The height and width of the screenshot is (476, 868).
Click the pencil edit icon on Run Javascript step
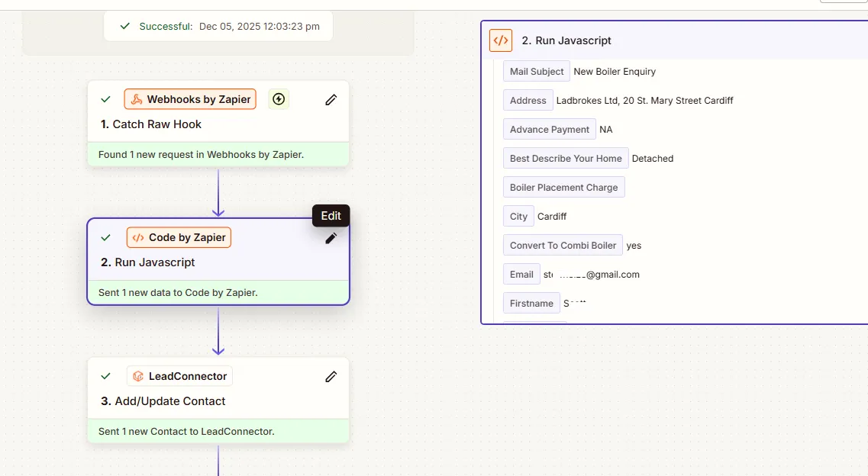click(331, 238)
